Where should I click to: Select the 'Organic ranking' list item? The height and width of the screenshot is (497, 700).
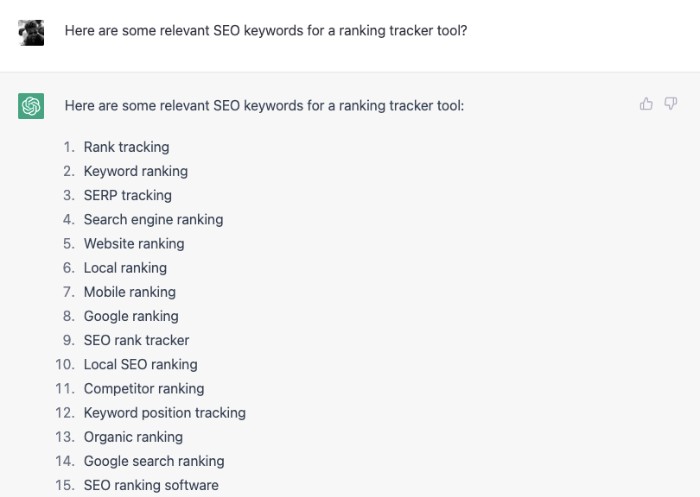point(133,437)
